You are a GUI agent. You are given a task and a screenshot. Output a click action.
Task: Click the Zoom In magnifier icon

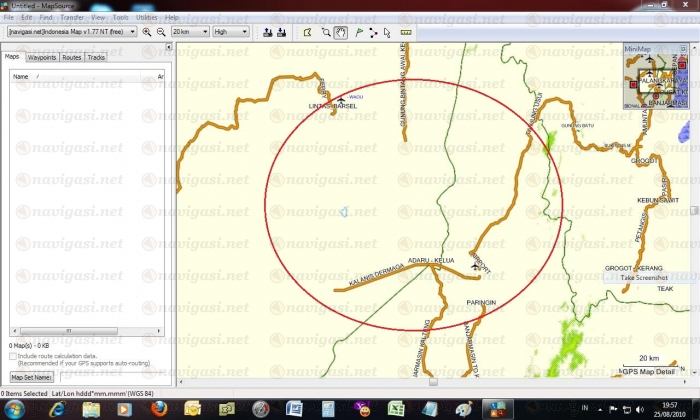(x=147, y=32)
